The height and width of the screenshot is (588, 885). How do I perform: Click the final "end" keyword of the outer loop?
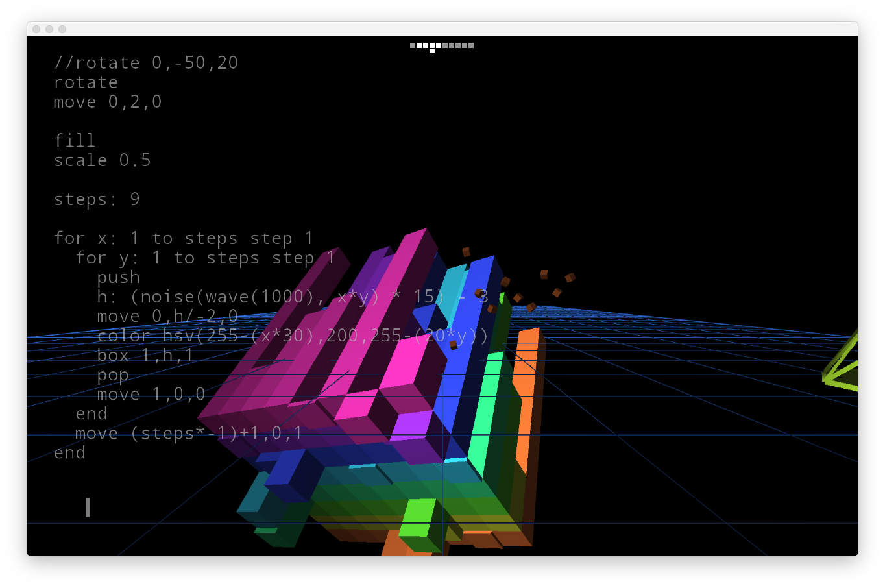[x=70, y=452]
